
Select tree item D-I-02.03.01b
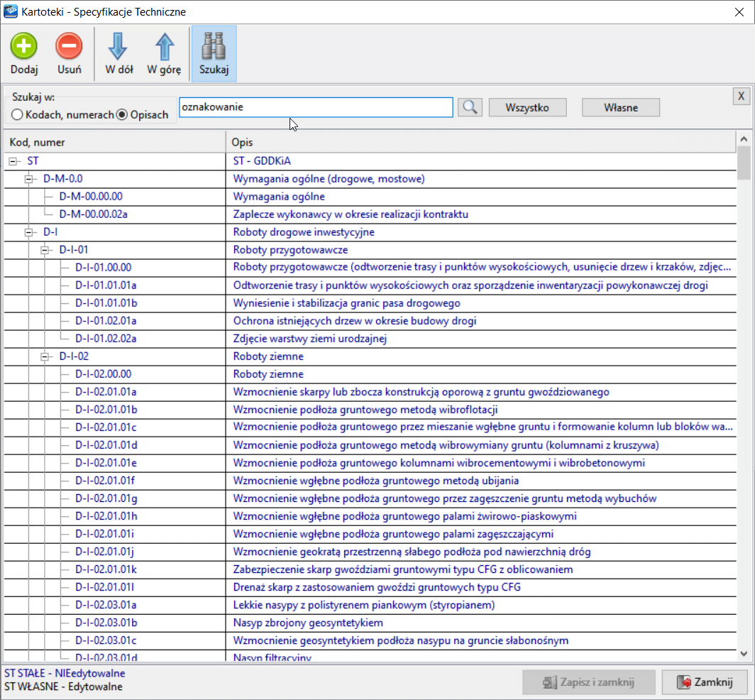coord(106,623)
